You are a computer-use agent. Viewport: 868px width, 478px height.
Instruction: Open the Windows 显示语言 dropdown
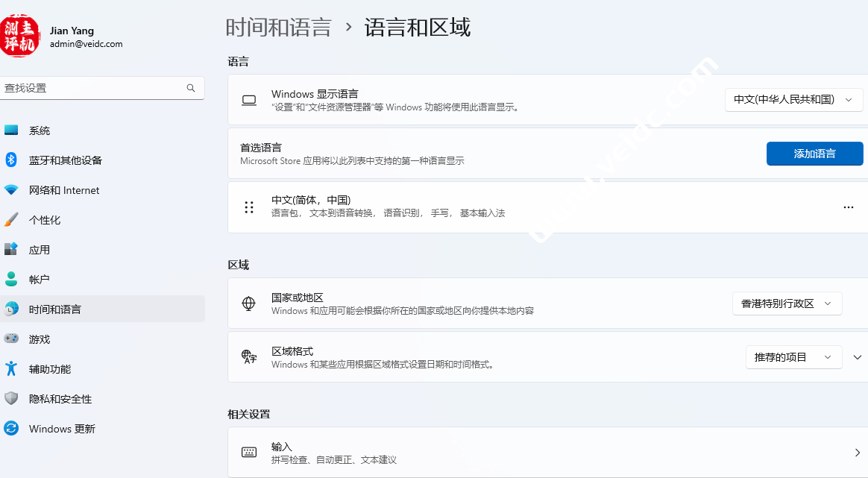[x=793, y=100]
